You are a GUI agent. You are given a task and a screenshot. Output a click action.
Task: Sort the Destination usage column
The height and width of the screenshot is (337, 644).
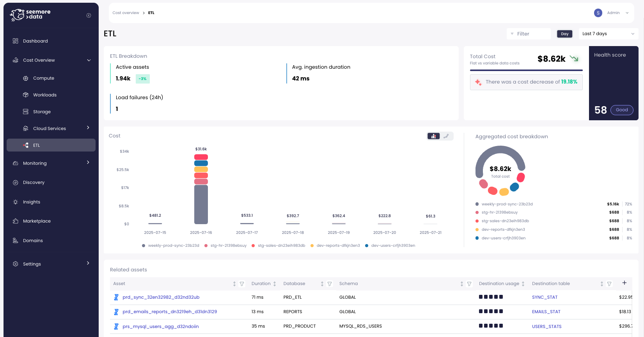click(x=523, y=284)
